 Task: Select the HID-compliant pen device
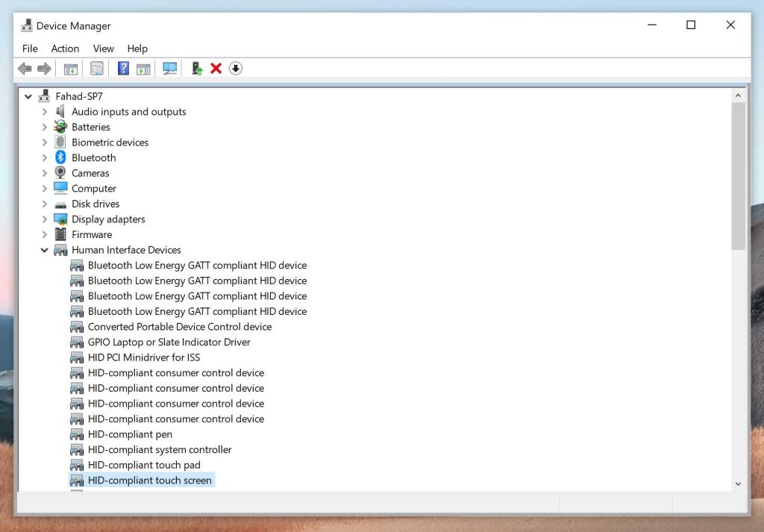pos(130,434)
